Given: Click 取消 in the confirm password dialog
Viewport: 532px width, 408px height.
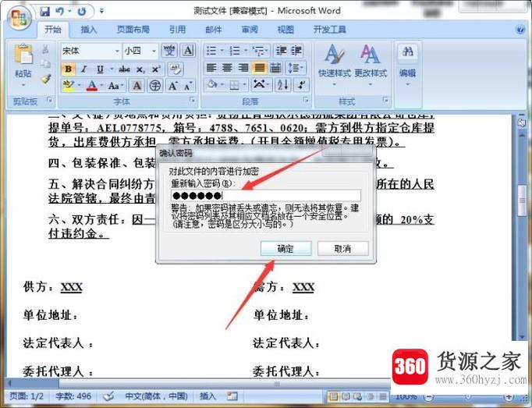Looking at the screenshot, I should click(x=342, y=248).
